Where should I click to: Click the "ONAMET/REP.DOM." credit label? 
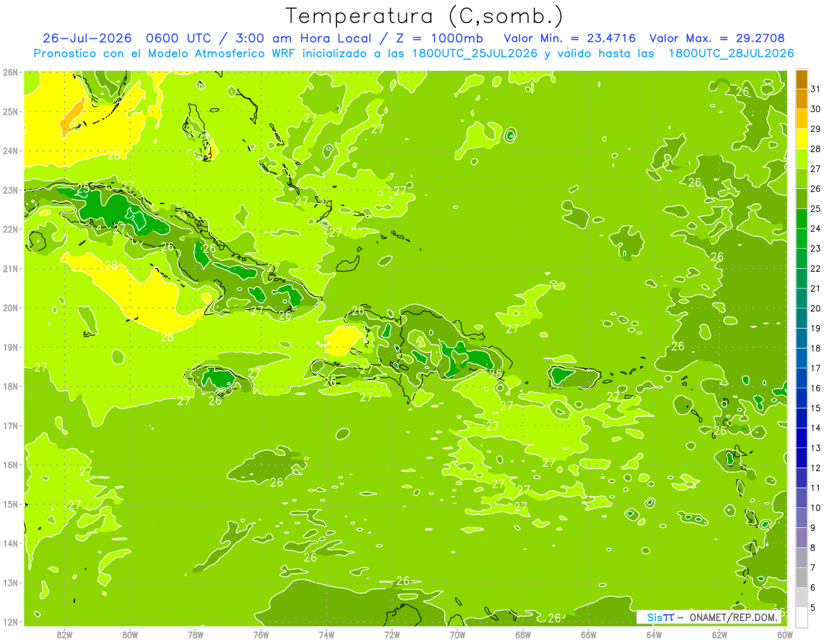tap(733, 617)
